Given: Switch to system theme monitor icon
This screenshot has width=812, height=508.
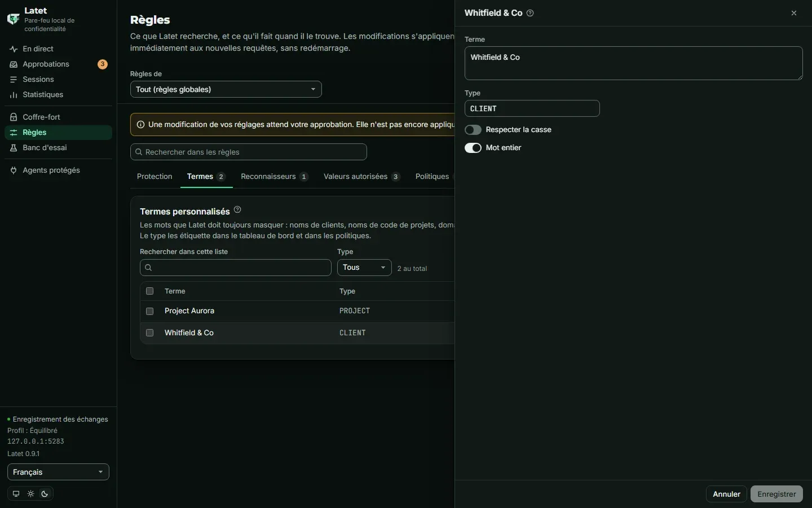Looking at the screenshot, I should pyautogui.click(x=16, y=494).
